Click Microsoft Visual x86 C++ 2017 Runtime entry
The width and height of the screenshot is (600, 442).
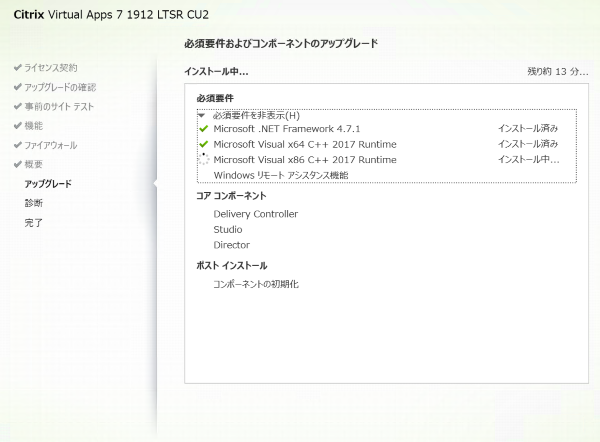point(305,160)
